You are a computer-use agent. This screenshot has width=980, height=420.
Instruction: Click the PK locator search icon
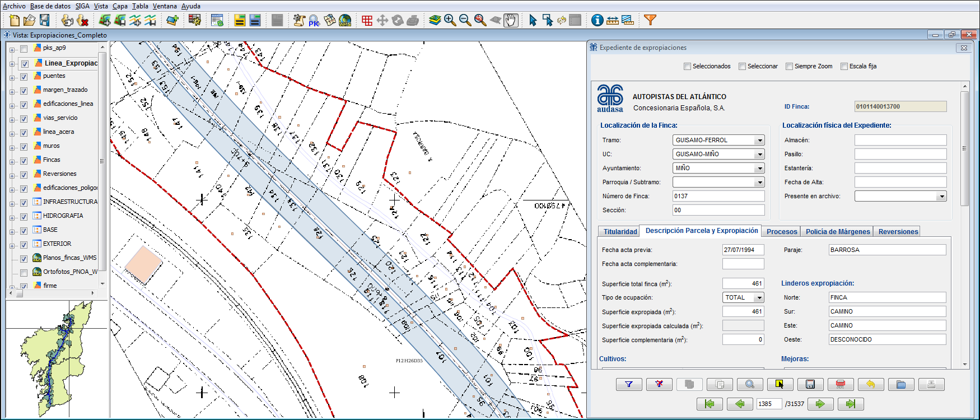point(314,21)
